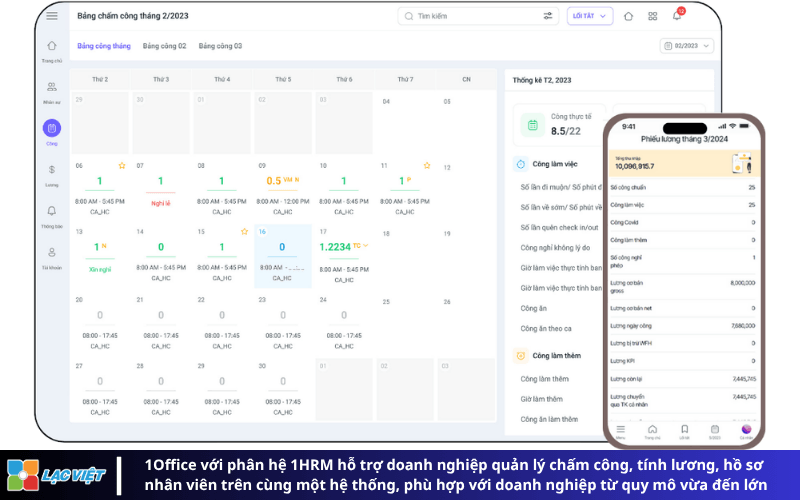
Task: Go to Trang chủ in the sidebar
Action: (52, 51)
